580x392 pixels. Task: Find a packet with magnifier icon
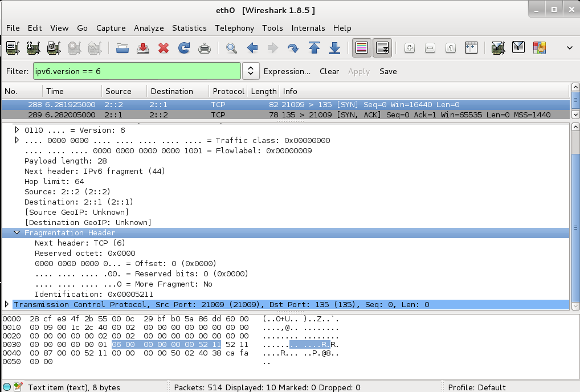pyautogui.click(x=231, y=48)
